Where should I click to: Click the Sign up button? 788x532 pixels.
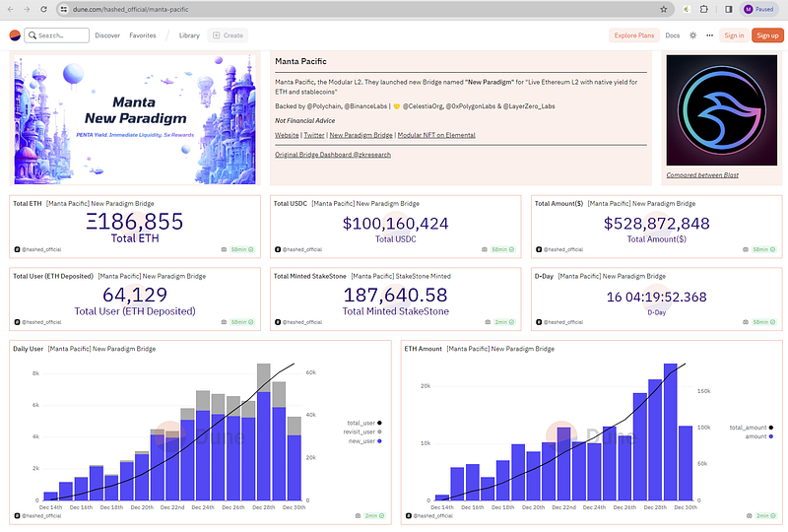point(767,35)
